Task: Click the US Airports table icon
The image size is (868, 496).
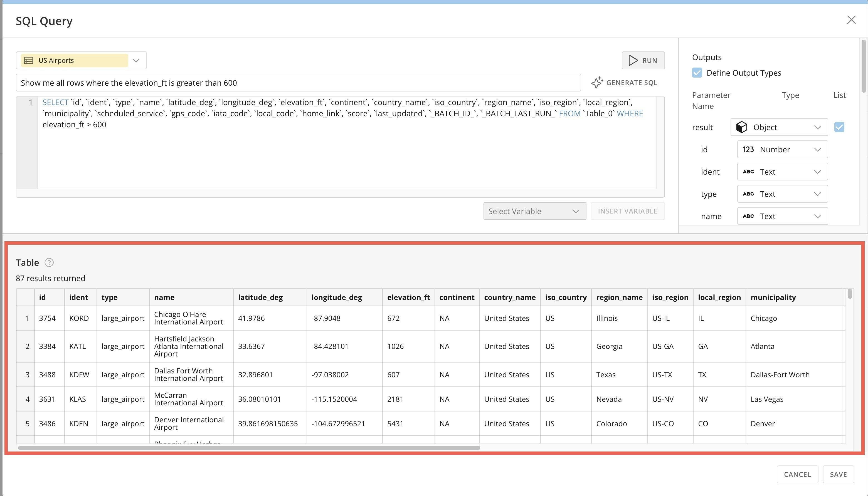Action: [x=29, y=60]
